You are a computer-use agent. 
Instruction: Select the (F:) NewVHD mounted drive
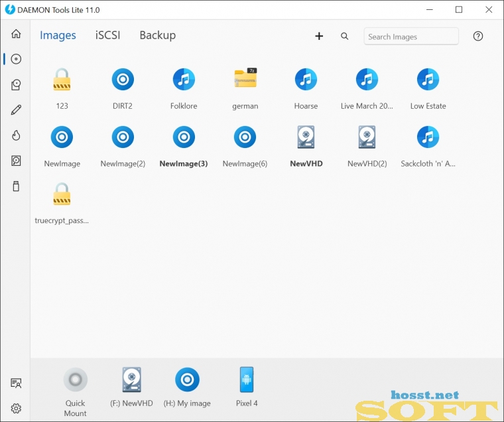131,380
